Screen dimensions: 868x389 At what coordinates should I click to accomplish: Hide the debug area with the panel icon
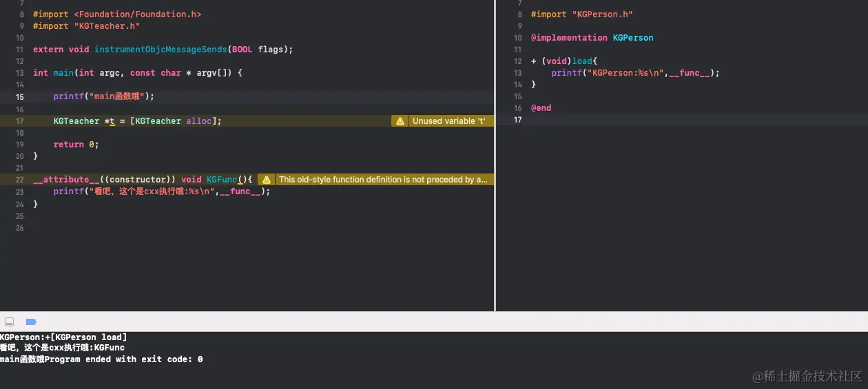click(10, 322)
